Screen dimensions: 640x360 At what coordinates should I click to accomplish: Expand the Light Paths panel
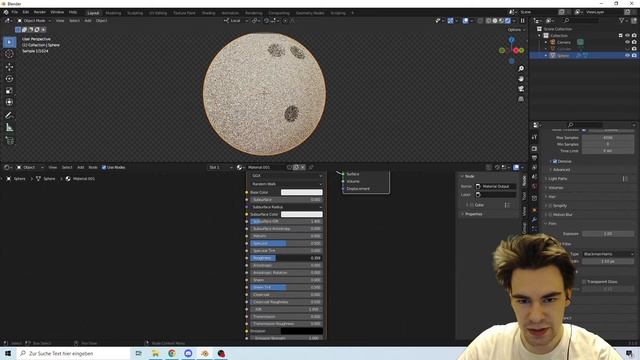(558, 179)
